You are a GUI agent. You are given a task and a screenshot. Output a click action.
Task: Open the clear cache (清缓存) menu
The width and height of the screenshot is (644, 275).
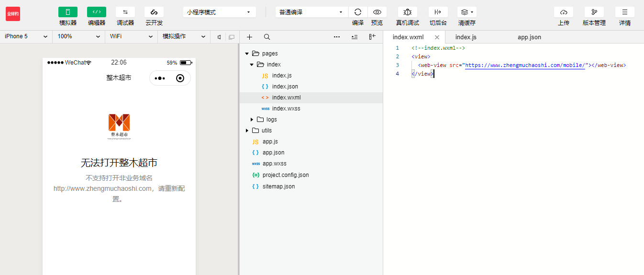point(467,12)
